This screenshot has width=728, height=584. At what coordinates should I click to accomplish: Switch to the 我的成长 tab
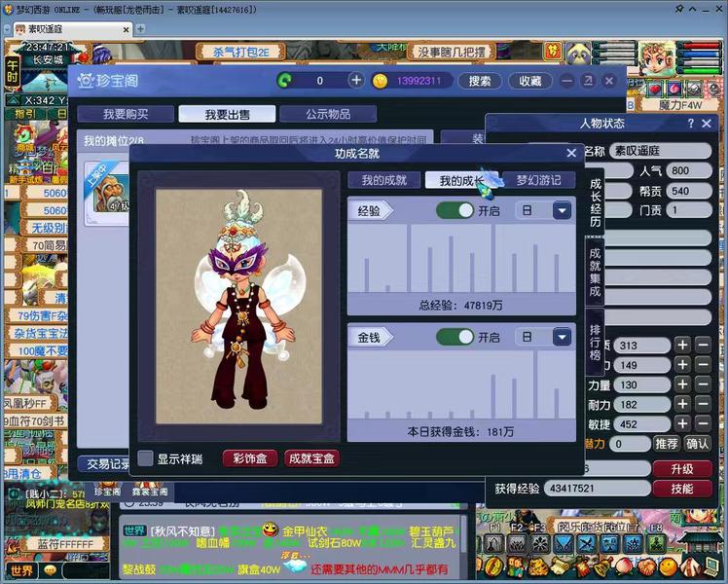[x=461, y=180]
